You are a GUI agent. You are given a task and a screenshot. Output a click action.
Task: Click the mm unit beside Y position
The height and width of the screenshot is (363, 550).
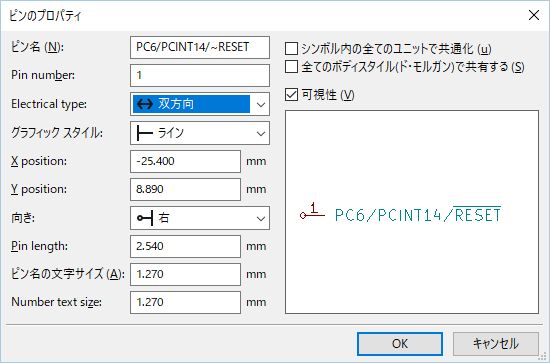point(256,190)
